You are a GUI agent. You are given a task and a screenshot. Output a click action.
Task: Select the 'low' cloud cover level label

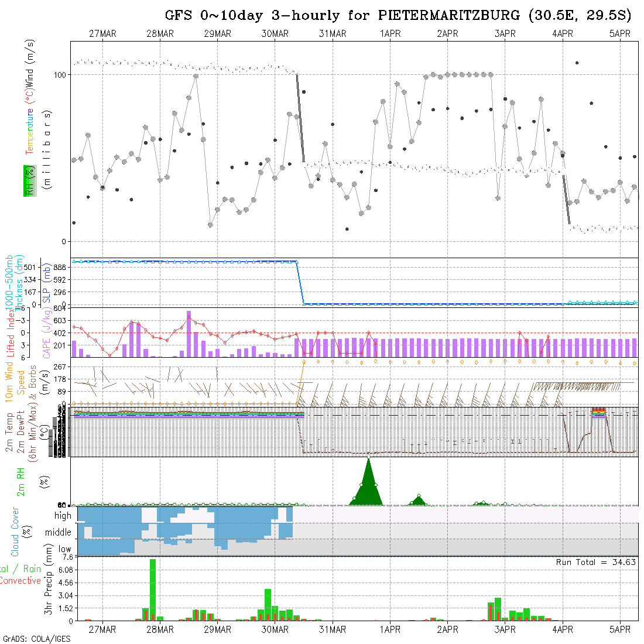pos(64,549)
